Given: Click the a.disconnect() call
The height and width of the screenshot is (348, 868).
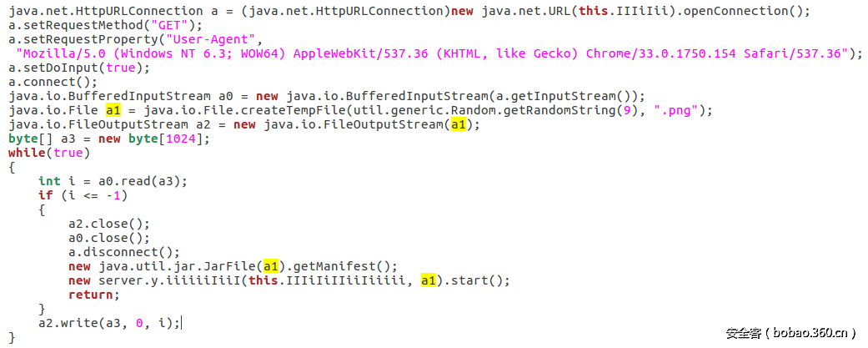Looking at the screenshot, I should (x=121, y=252).
